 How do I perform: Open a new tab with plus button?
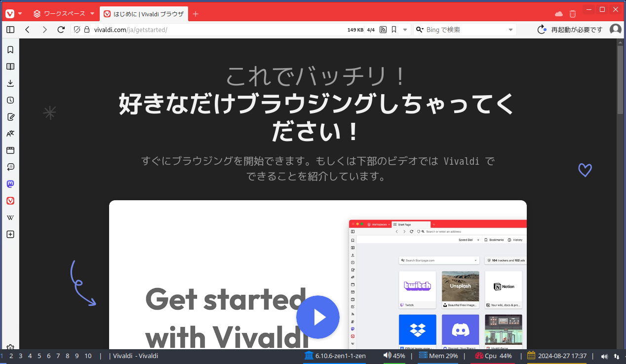point(196,14)
